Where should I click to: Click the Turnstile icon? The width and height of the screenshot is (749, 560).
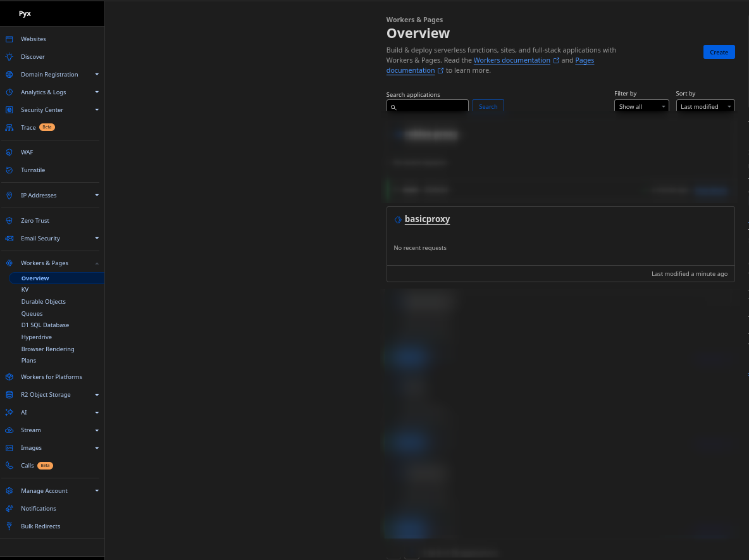(x=9, y=170)
